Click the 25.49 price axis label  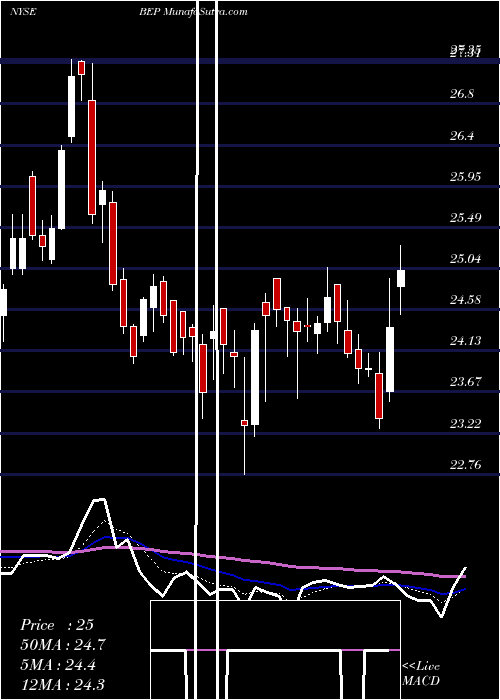click(466, 218)
